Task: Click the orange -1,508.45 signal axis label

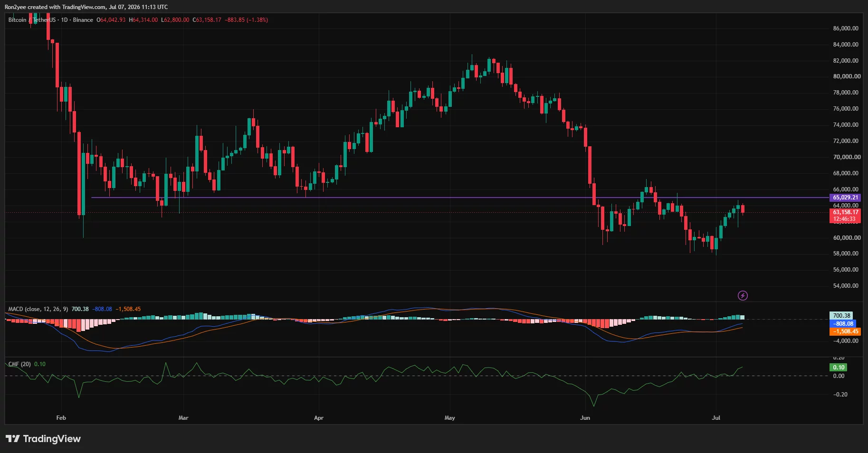Action: tap(846, 331)
